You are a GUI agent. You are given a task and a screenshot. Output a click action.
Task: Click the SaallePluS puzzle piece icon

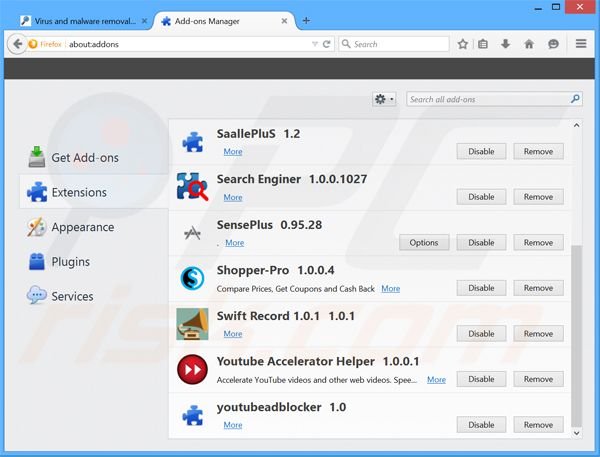[x=192, y=142]
